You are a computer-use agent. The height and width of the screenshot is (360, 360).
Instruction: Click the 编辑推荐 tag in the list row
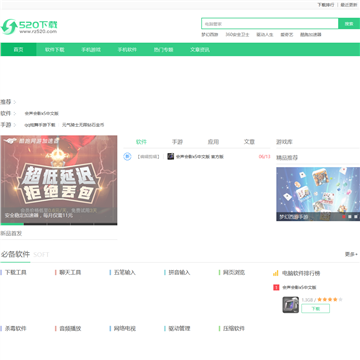[148, 156]
